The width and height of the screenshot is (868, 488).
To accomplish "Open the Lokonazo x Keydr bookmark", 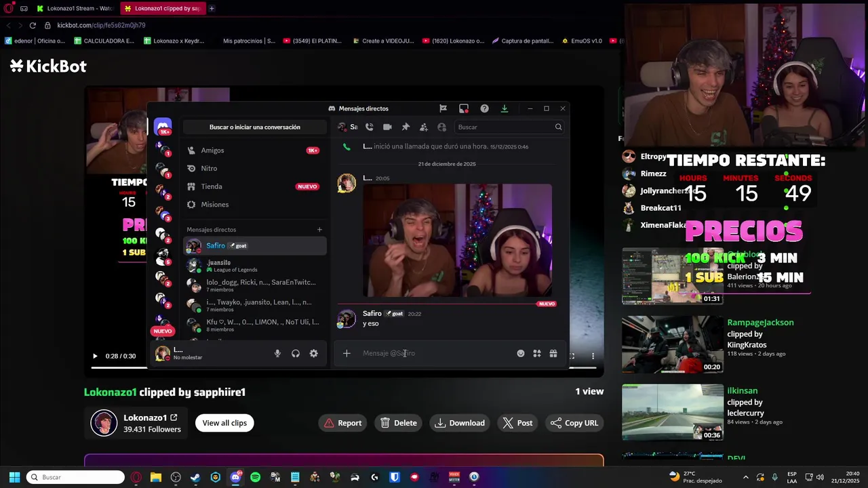I will 174,41.
